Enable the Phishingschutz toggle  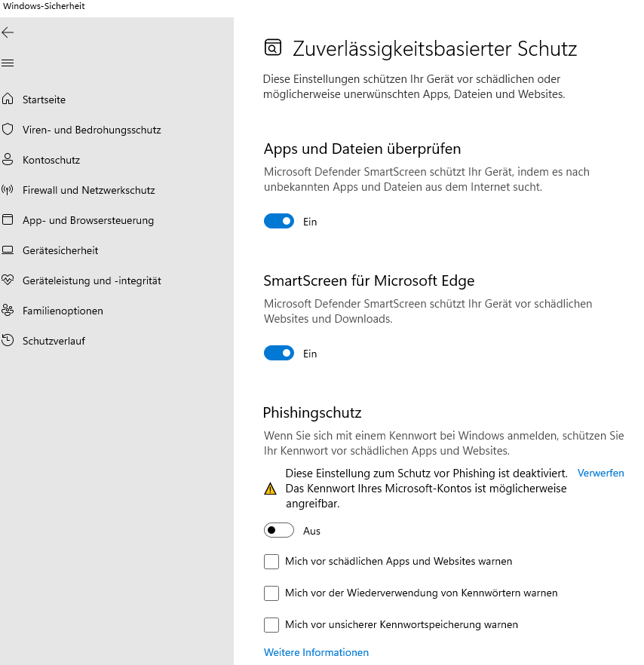coord(279,530)
